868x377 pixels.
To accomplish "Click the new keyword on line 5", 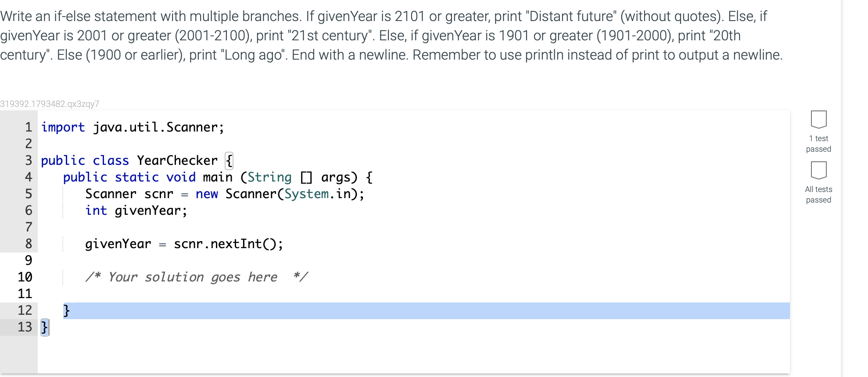I will 207,194.
